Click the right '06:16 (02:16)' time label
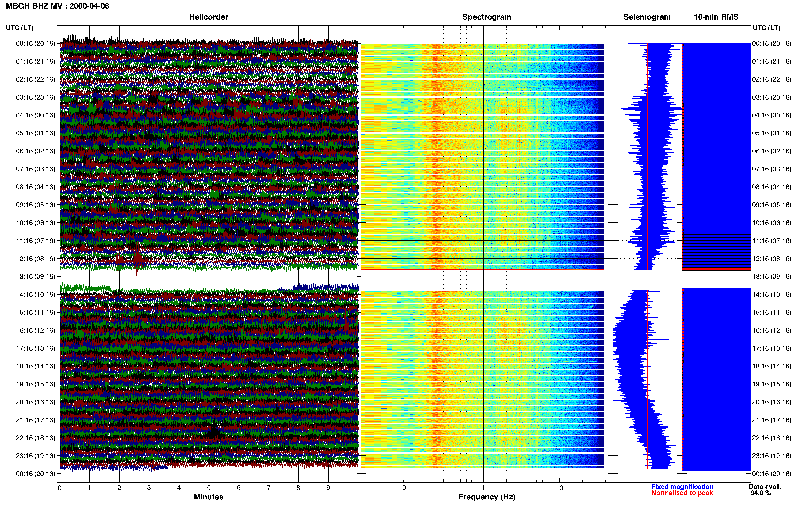The height and width of the screenshot is (508, 812). pos(772,151)
